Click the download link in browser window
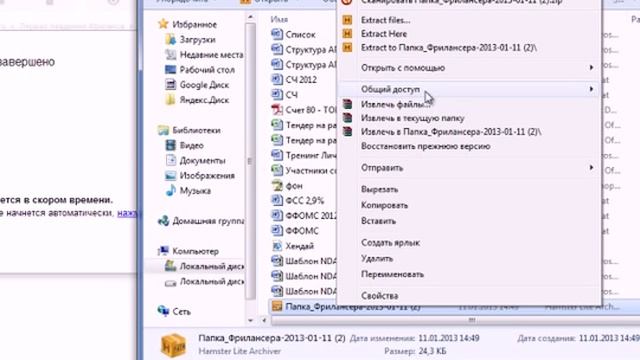Image resolution: width=640 pixels, height=360 pixels. pos(127,213)
